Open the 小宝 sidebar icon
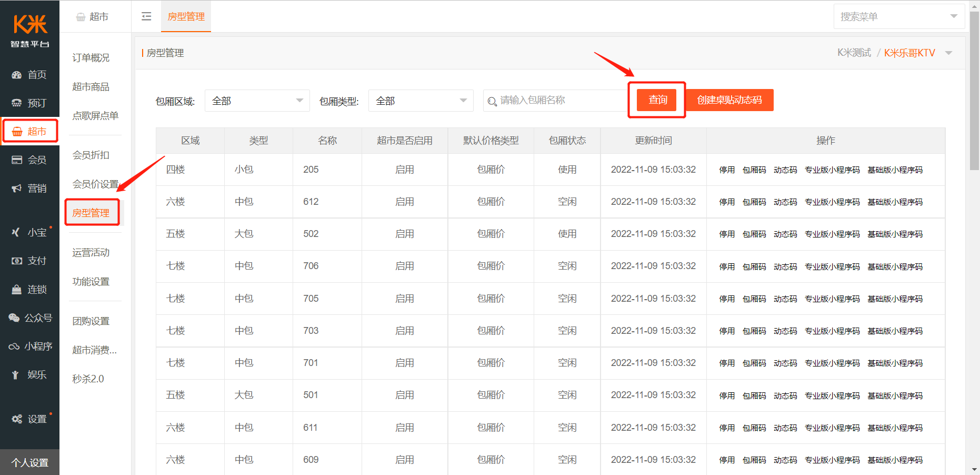 coord(16,232)
